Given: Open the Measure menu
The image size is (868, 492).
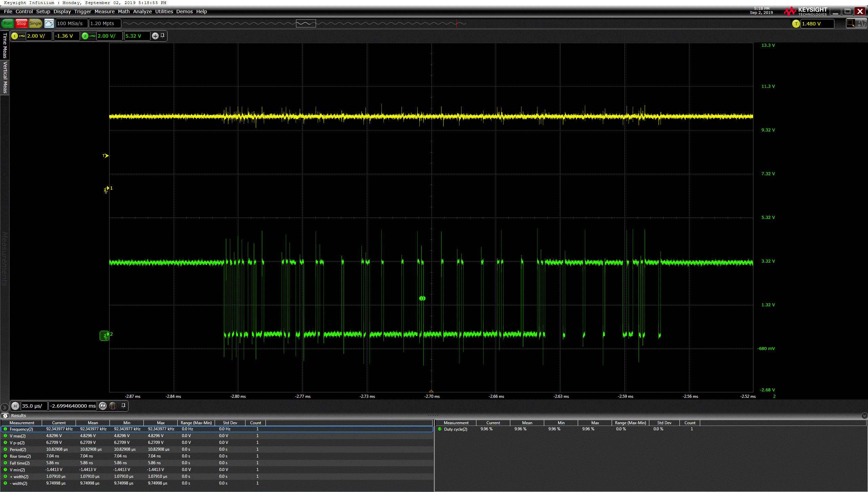Looking at the screenshot, I should click(x=104, y=12).
